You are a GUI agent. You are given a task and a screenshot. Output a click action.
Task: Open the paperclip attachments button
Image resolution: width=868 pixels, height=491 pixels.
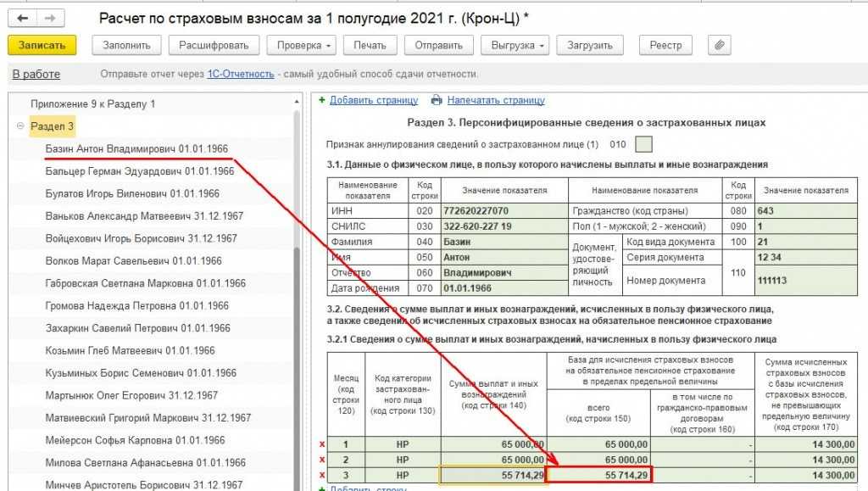719,46
